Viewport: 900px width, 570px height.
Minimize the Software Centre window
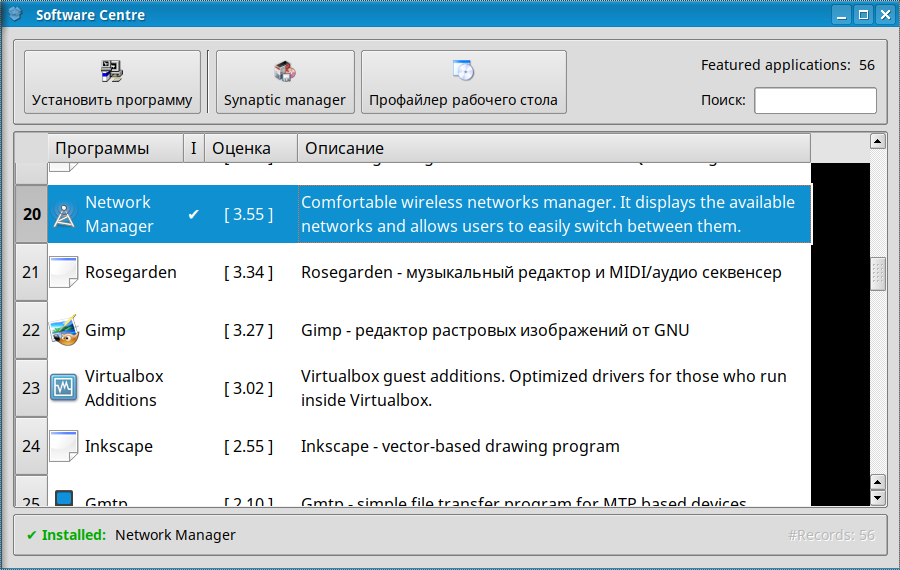click(x=841, y=15)
